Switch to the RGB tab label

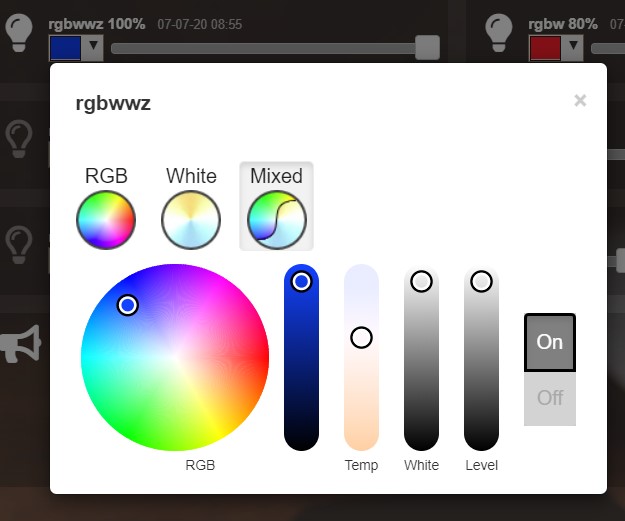click(x=106, y=176)
